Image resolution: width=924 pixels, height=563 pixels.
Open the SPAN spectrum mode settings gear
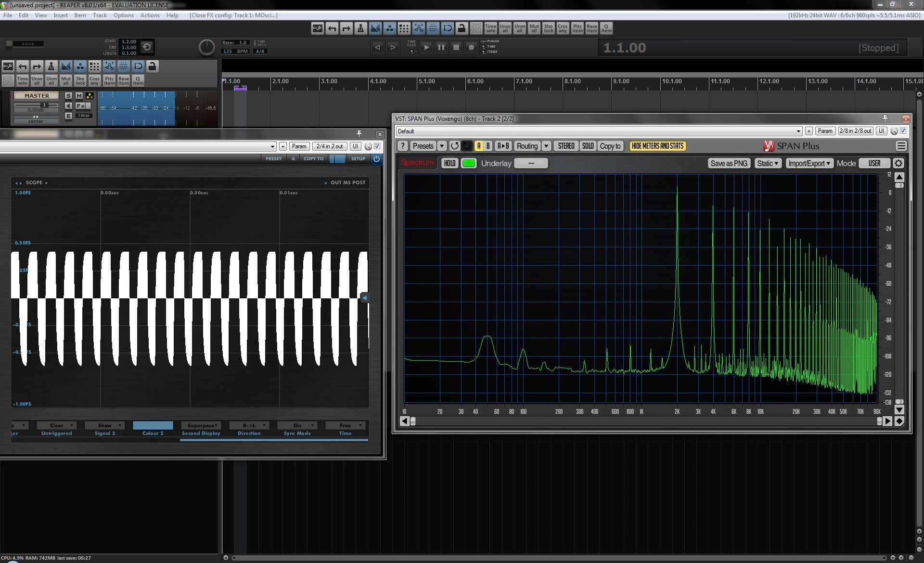click(898, 163)
